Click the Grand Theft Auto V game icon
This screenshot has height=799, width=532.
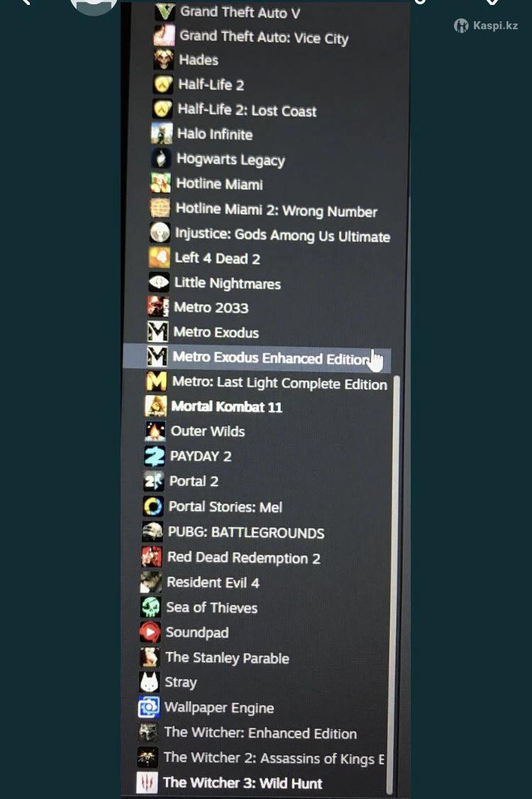[165, 11]
